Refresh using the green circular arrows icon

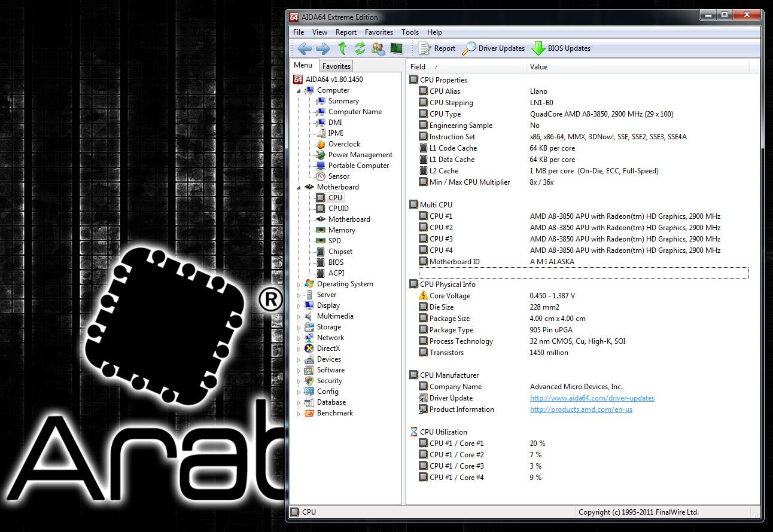pyautogui.click(x=360, y=48)
